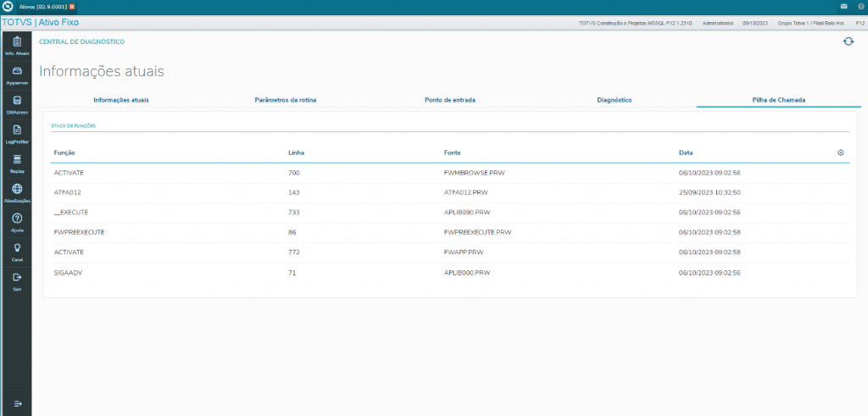The width and height of the screenshot is (868, 416).
Task: Select the Ativos [02.9.0001] window tab
Action: click(x=43, y=6)
